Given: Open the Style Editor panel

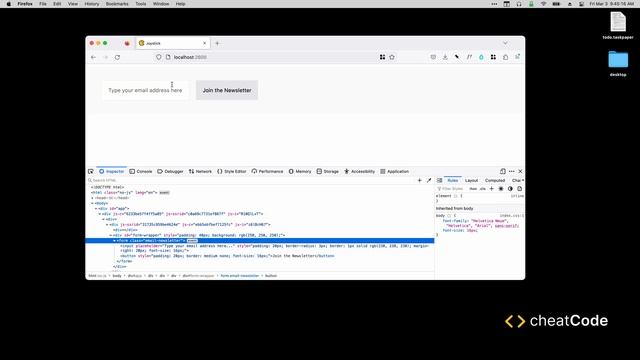Looking at the screenshot, I should tap(231, 171).
